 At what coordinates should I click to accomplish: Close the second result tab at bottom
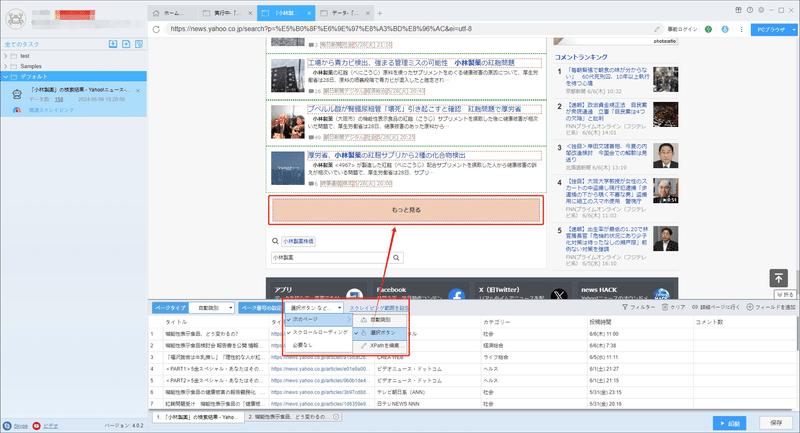[336, 417]
